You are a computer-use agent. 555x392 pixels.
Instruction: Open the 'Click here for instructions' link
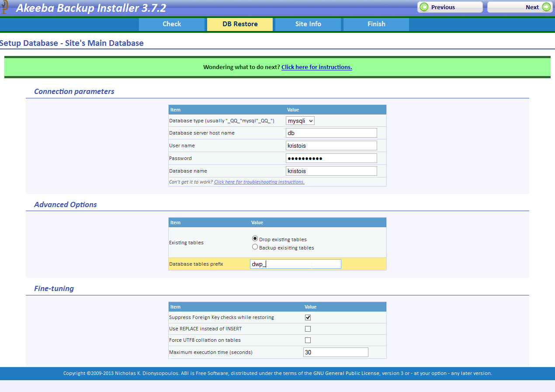click(x=317, y=67)
